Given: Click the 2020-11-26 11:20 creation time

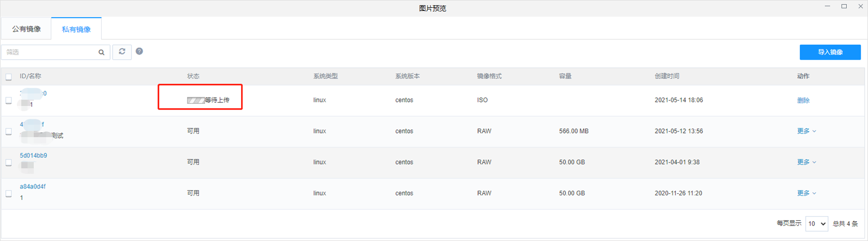Looking at the screenshot, I should click(678, 193).
